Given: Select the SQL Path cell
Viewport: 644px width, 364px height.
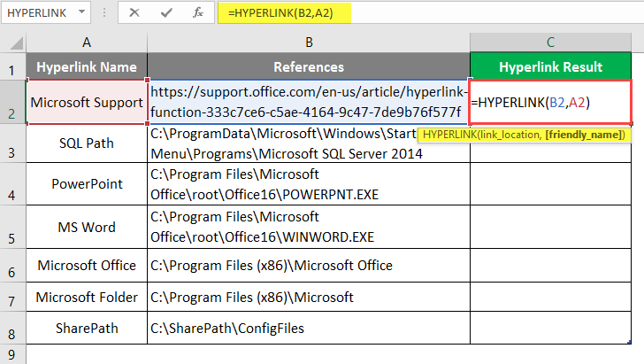Looking at the screenshot, I should pos(87,143).
